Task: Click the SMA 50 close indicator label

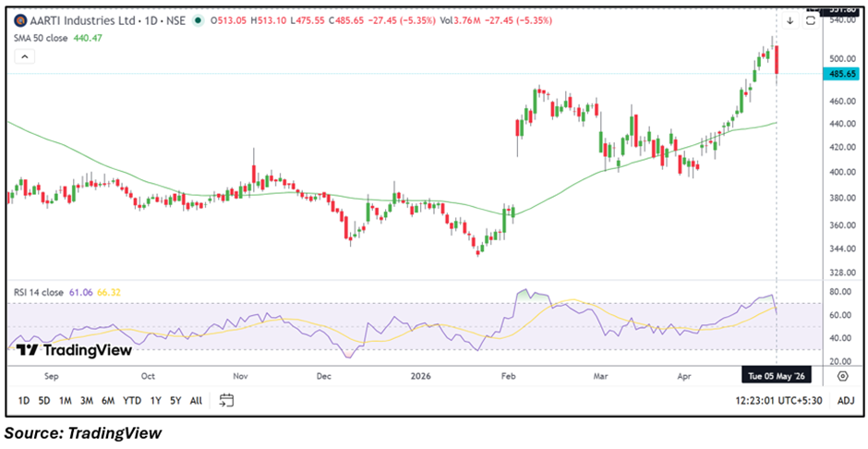Action: click(x=41, y=38)
